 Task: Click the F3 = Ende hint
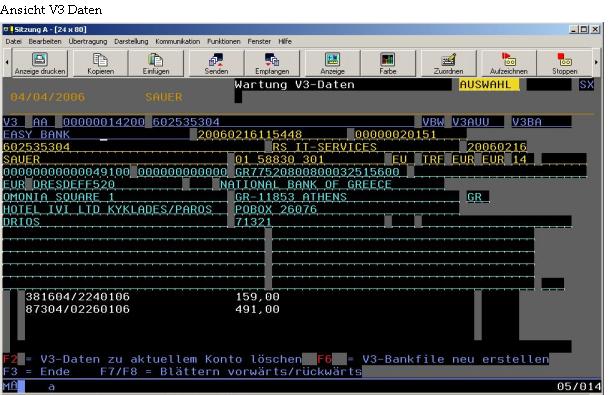[x=36, y=372]
